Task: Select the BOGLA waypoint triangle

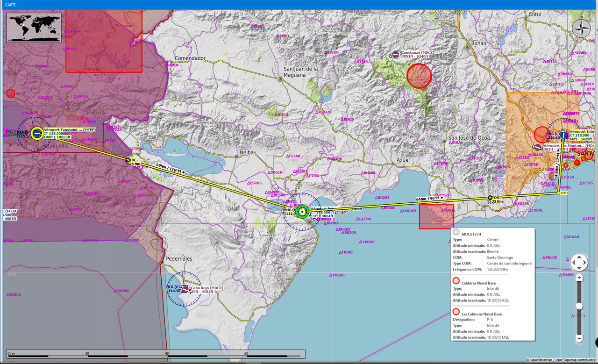Action: point(269,172)
